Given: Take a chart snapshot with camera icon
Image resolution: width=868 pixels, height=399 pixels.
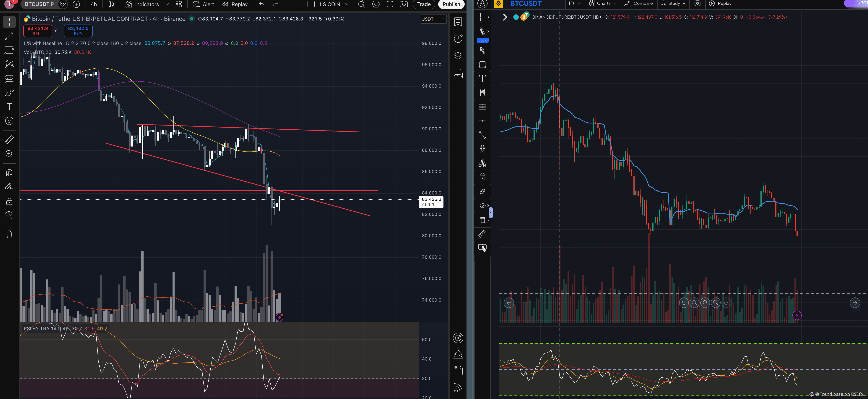Looking at the screenshot, I should [x=404, y=4].
